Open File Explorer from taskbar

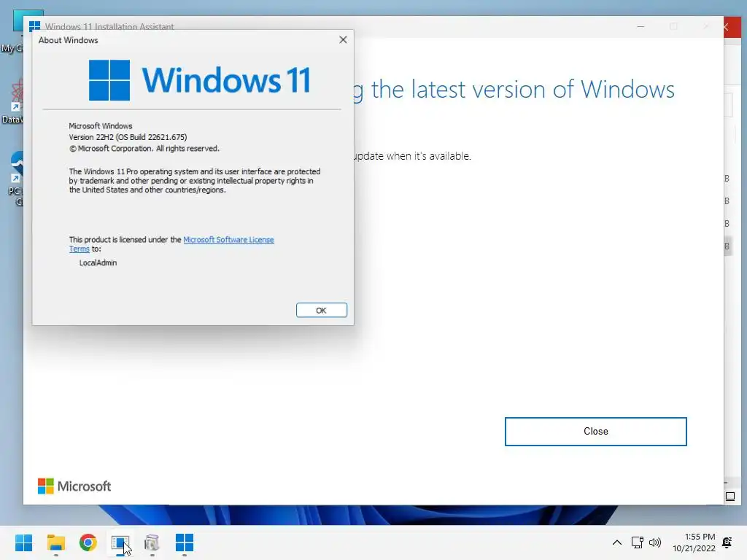55,542
